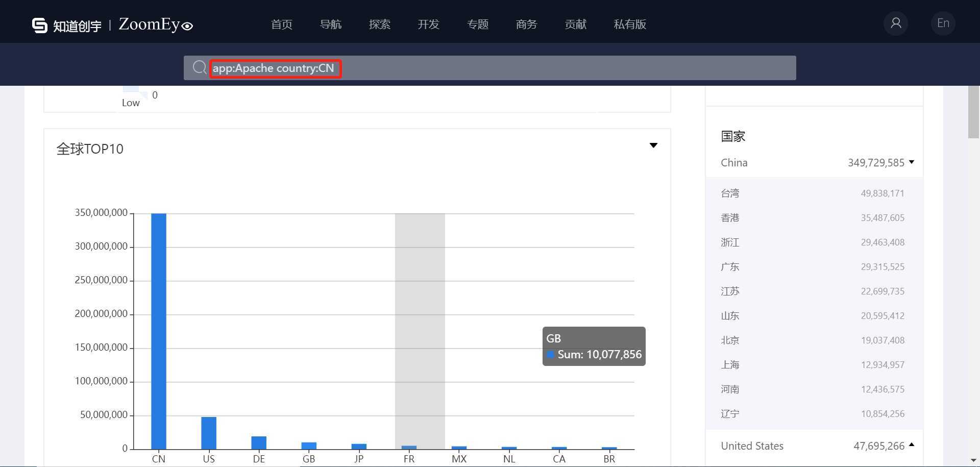Collapse the 全球TOP10 chart panel
980x467 pixels.
click(653, 145)
